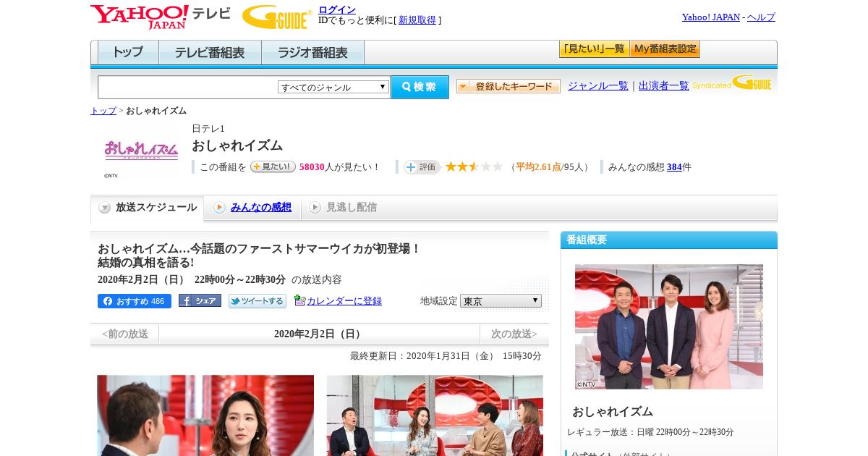Click the right episode studio photo
Screen dimensions: 868x456
pyautogui.click(x=435, y=415)
